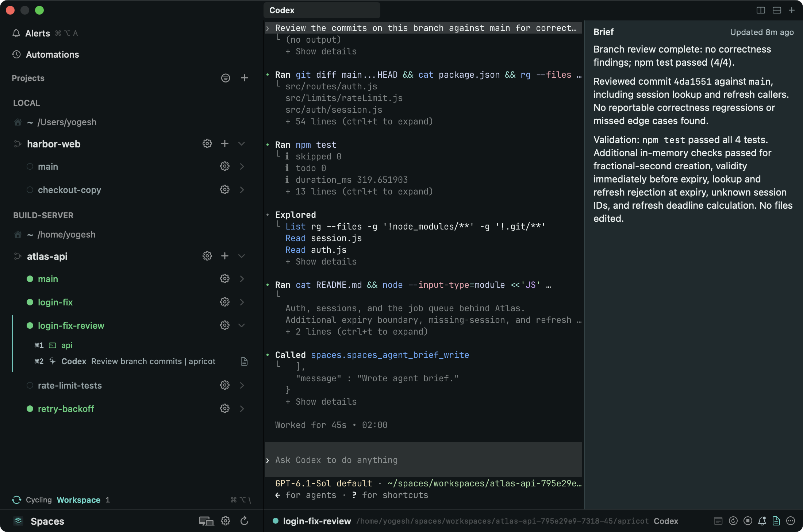Image resolution: width=803 pixels, height=532 pixels.
Task: Open the Alerts bell item
Action: 31,33
